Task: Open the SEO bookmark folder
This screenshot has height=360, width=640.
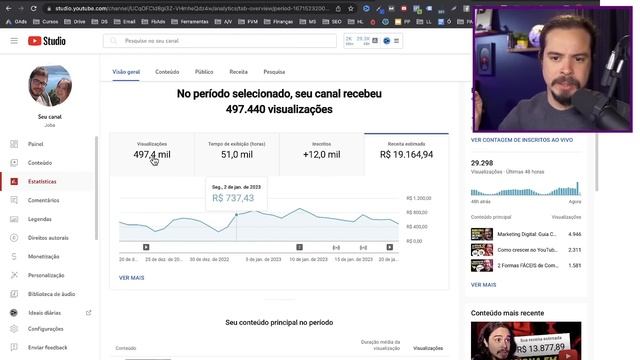Action: pyautogui.click(x=332, y=22)
